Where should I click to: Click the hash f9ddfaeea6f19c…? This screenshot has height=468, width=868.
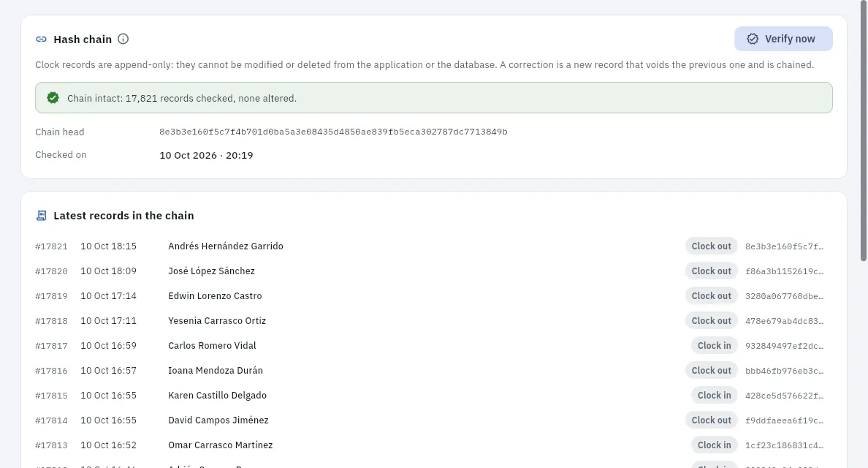(x=784, y=421)
